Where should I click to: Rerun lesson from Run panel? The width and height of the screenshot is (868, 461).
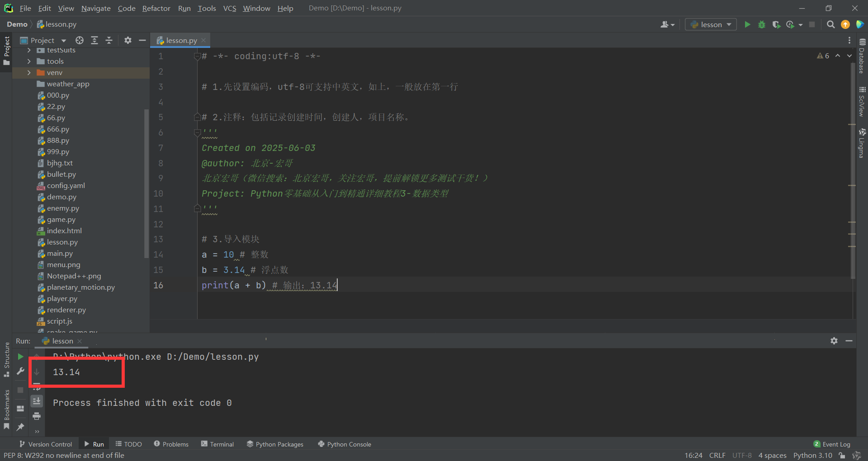[20, 357]
